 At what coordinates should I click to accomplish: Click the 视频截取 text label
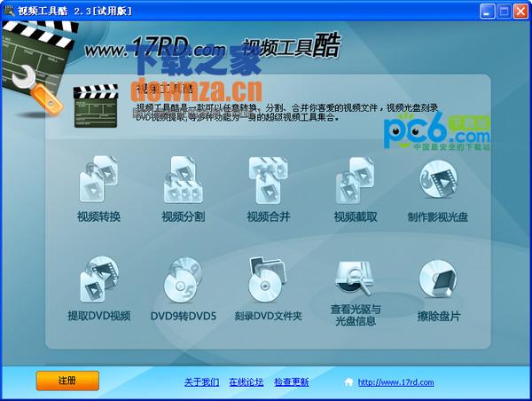coord(356,216)
